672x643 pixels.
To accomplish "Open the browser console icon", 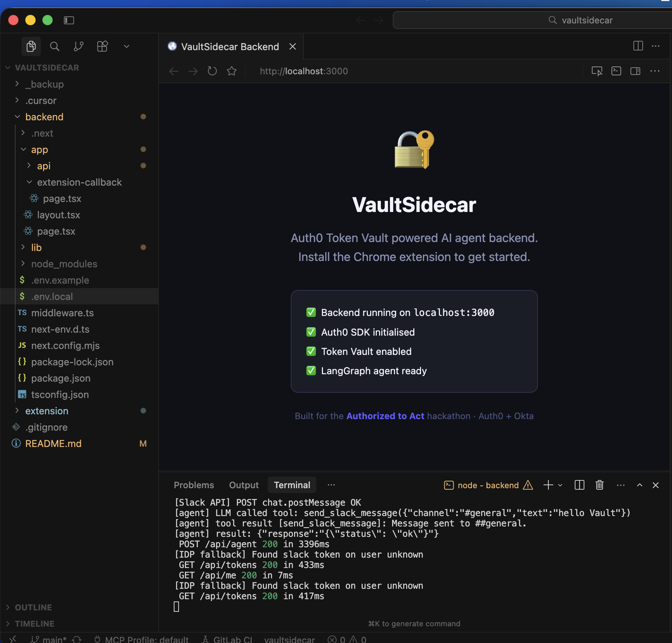I will 616,71.
